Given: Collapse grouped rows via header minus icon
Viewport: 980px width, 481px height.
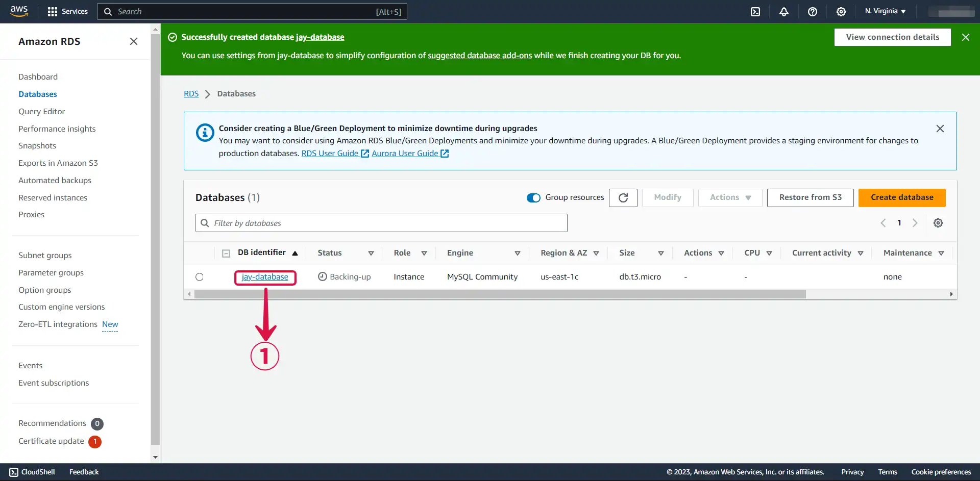Looking at the screenshot, I should 226,253.
